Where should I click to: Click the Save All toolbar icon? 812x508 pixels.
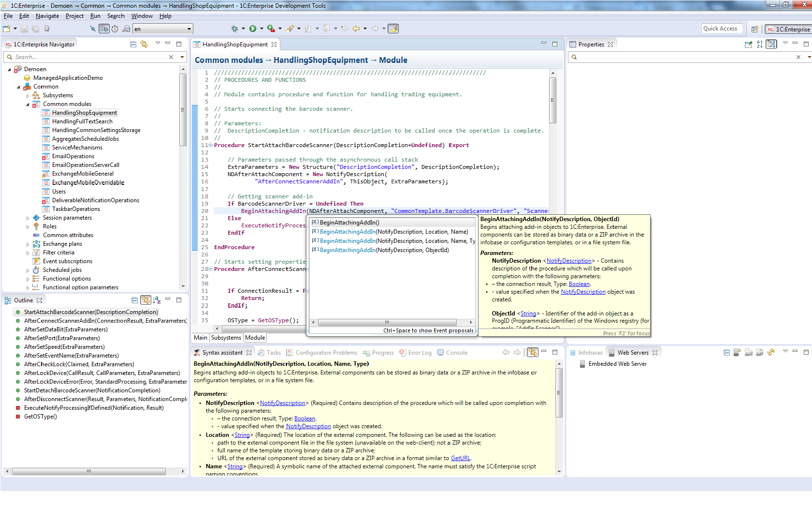pos(35,29)
